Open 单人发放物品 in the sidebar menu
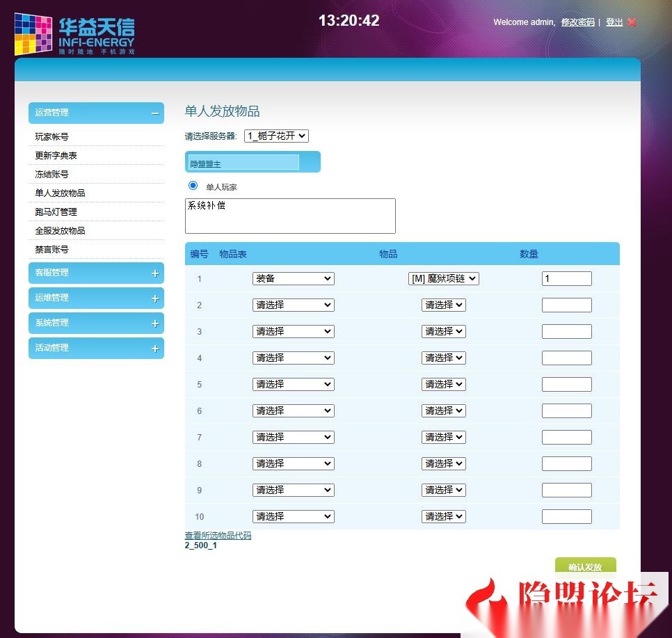 click(x=60, y=193)
